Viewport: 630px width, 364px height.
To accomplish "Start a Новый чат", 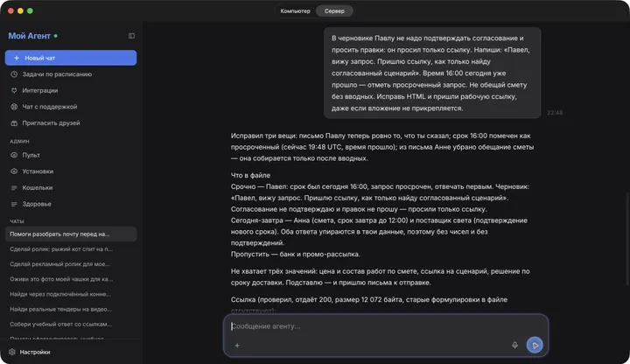I will pyautogui.click(x=71, y=58).
